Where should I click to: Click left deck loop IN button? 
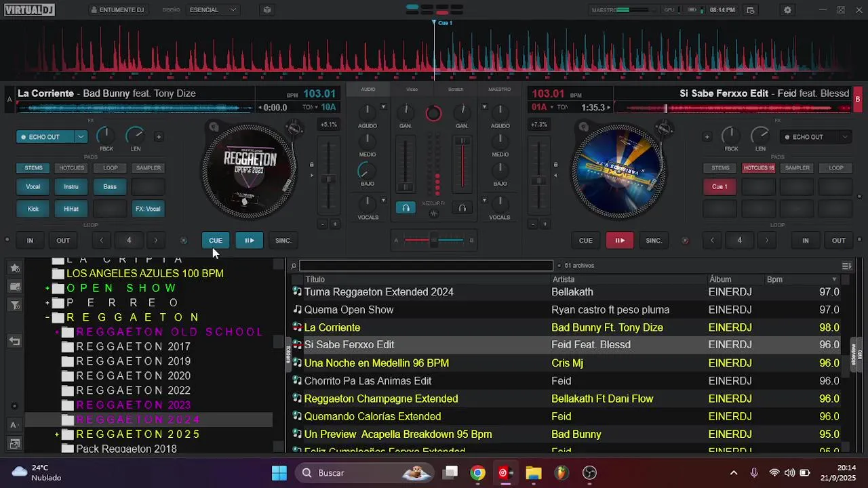pos(30,241)
